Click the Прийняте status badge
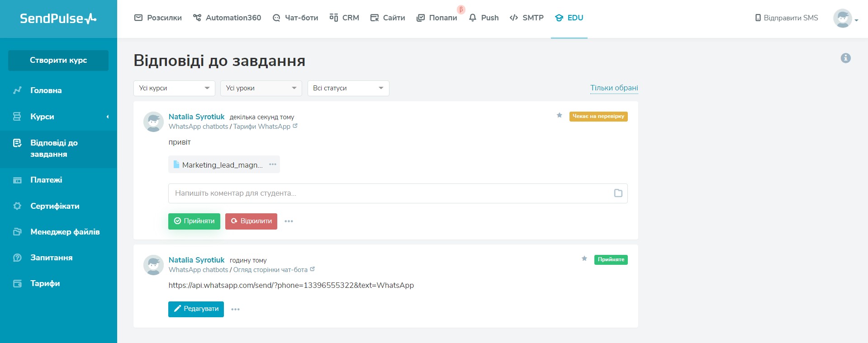868x343 pixels. coord(611,259)
